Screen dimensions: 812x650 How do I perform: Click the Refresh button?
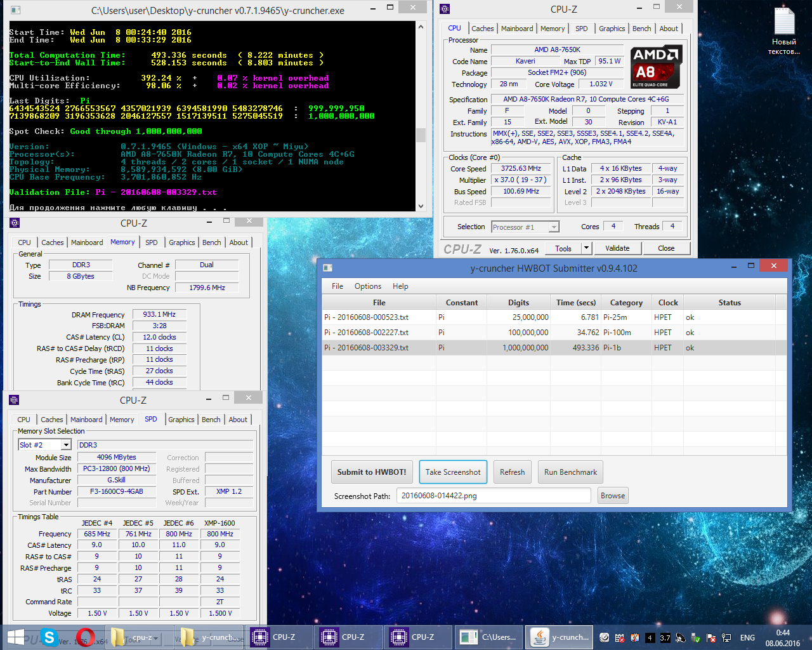512,472
